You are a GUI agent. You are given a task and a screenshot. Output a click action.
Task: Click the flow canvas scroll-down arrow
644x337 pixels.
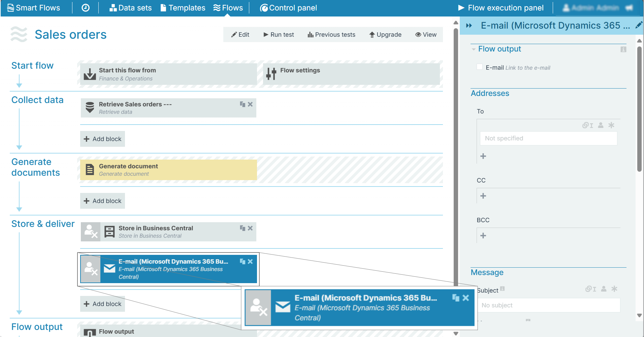click(456, 334)
